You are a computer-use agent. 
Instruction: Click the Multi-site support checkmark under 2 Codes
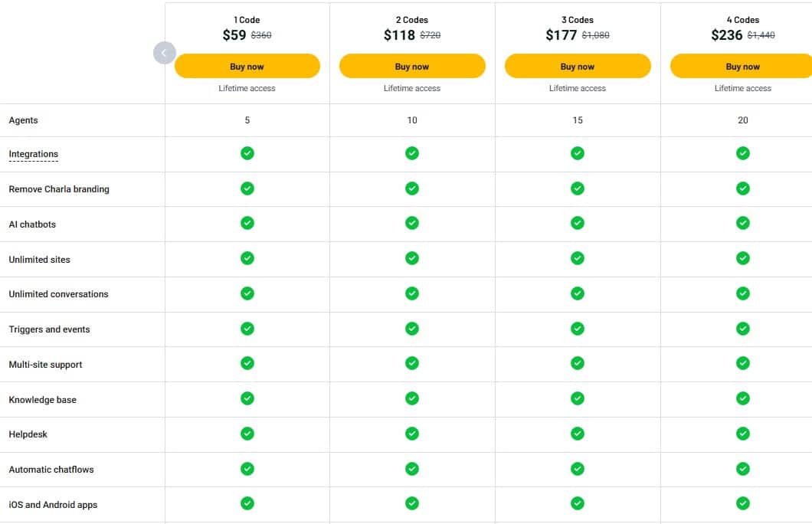pos(411,363)
